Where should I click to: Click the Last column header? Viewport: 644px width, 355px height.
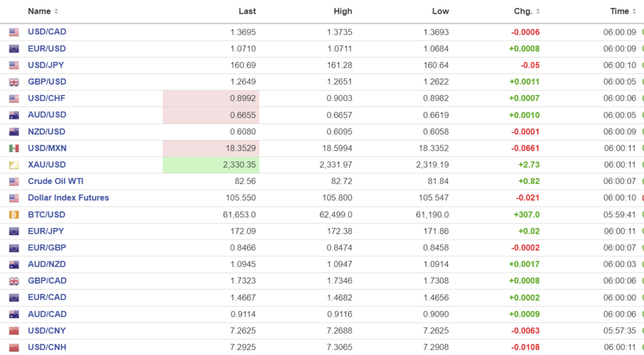click(247, 11)
